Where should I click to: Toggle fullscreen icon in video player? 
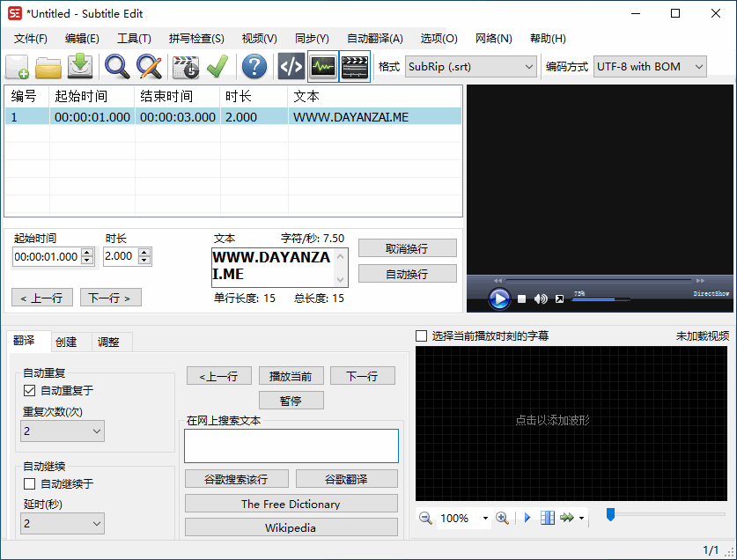click(x=559, y=299)
